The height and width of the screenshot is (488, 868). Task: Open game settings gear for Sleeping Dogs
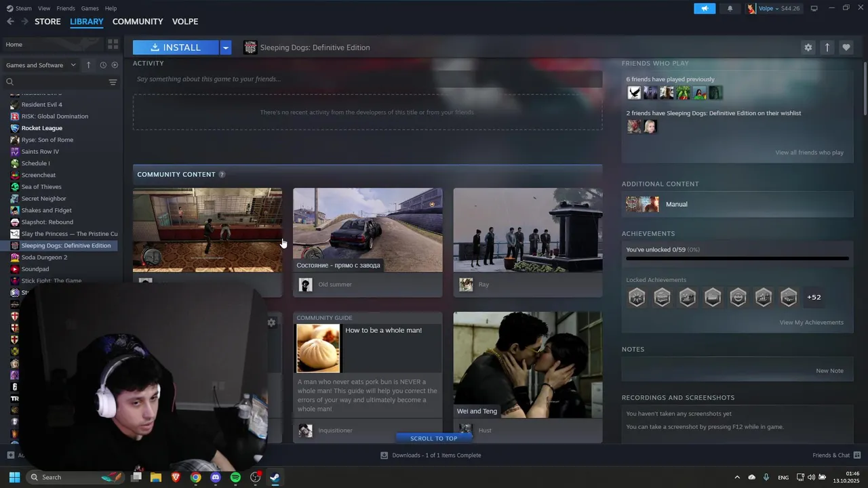(x=808, y=47)
